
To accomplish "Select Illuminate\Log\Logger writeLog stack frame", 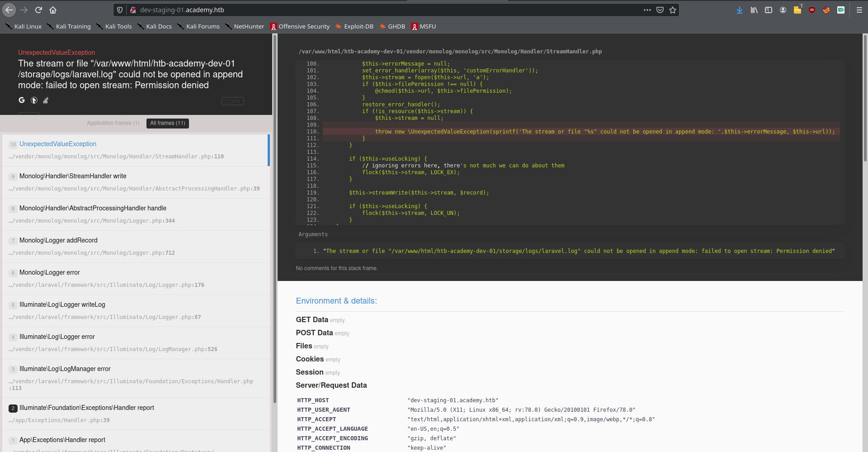I will pos(62,305).
